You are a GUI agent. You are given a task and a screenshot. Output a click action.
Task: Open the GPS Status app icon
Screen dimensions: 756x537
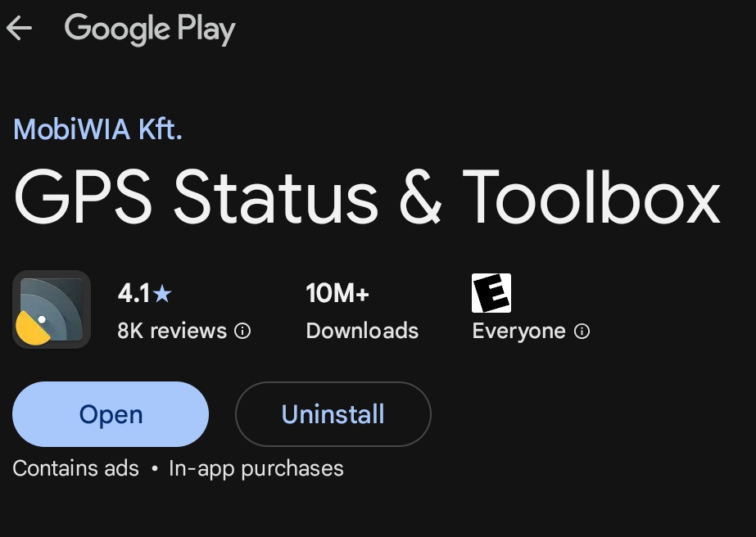click(52, 309)
